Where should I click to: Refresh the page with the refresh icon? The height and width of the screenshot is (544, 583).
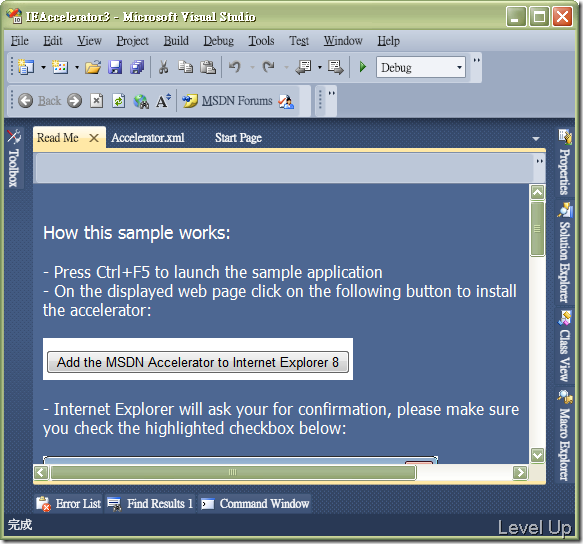point(118,101)
